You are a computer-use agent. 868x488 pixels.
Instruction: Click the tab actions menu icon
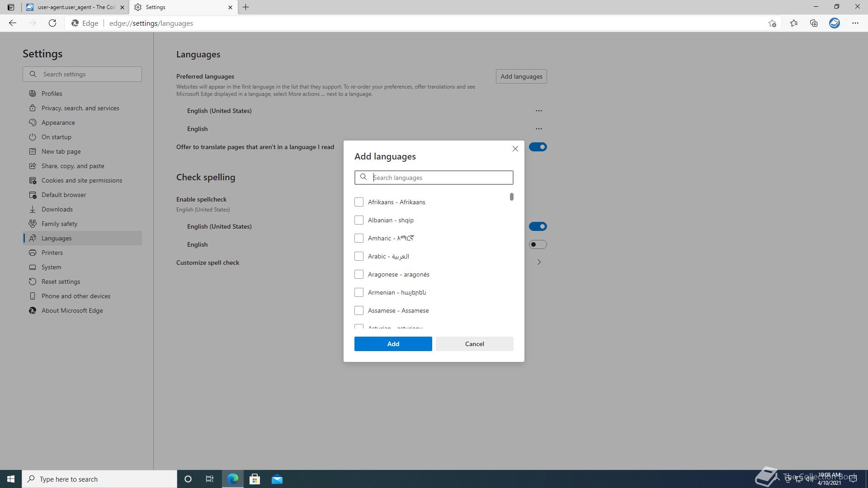[x=11, y=7]
